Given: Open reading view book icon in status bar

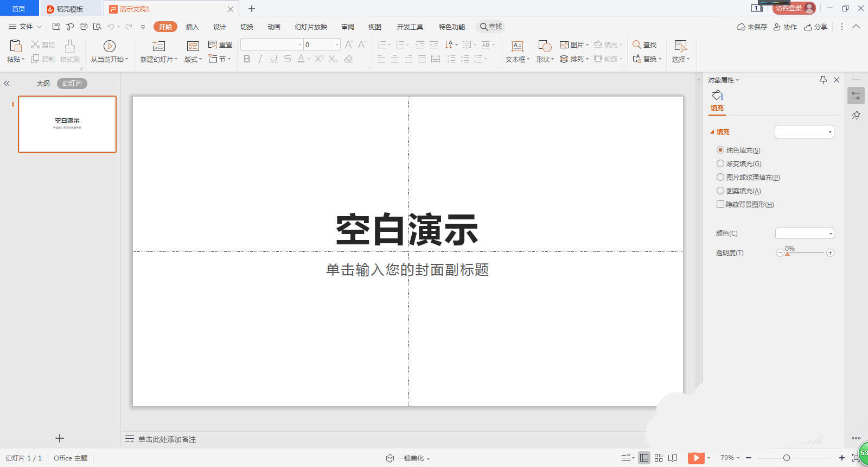Looking at the screenshot, I should click(x=673, y=458).
